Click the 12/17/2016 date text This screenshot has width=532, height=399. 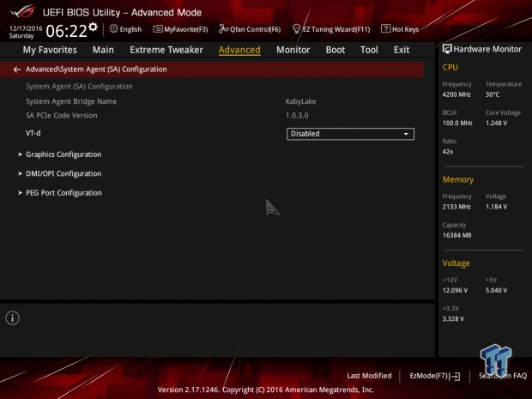point(26,28)
